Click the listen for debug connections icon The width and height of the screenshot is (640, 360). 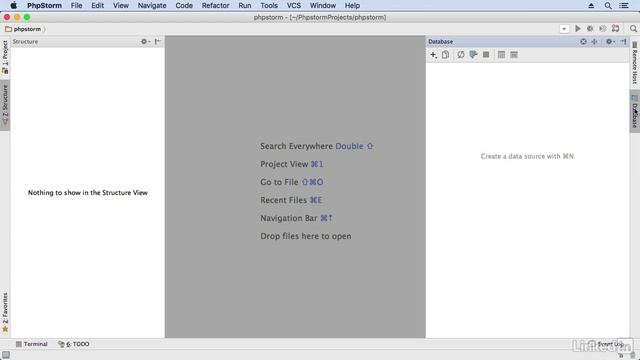(x=616, y=29)
